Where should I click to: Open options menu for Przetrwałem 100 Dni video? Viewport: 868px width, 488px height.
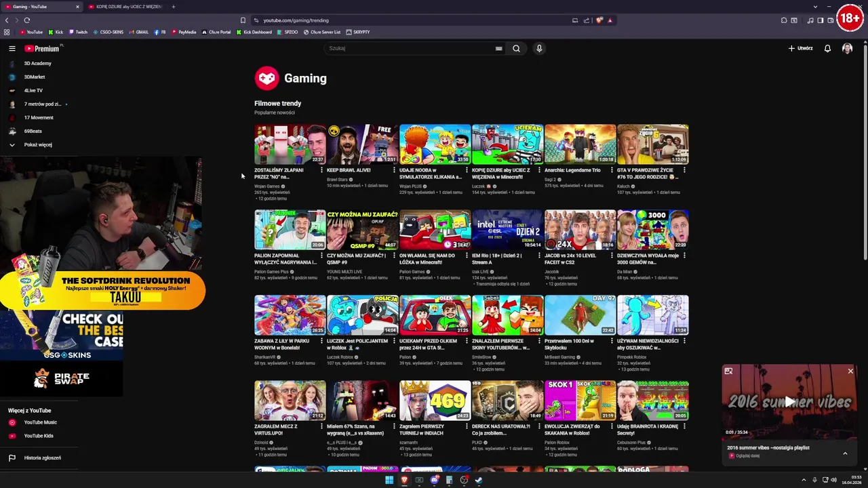pyautogui.click(x=612, y=341)
